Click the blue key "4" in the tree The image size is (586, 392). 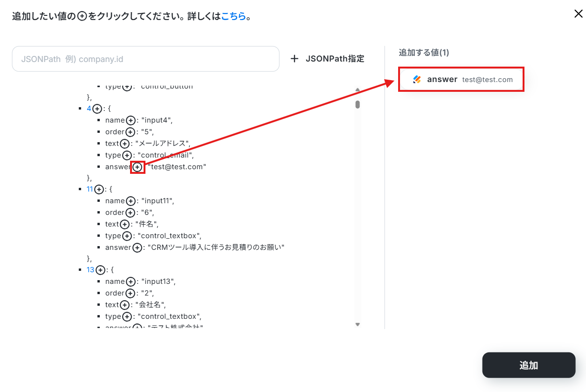pos(89,109)
